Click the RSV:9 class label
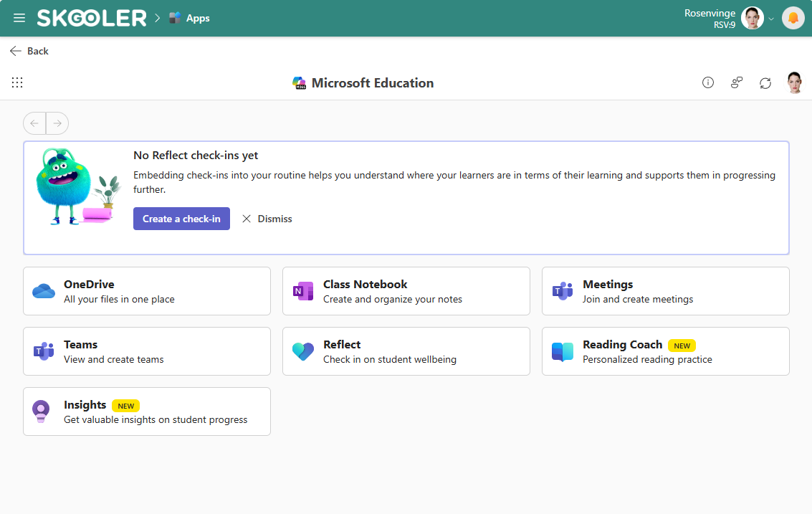The width and height of the screenshot is (812, 514). [724, 25]
